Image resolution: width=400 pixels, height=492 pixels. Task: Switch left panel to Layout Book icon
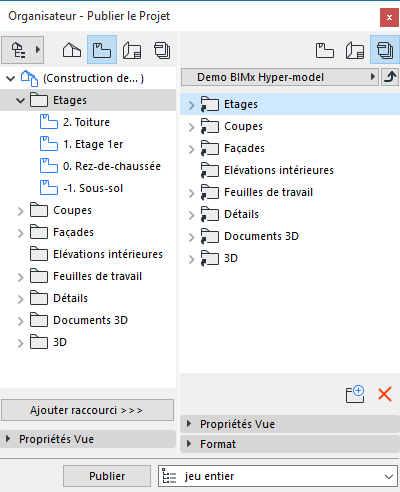132,51
